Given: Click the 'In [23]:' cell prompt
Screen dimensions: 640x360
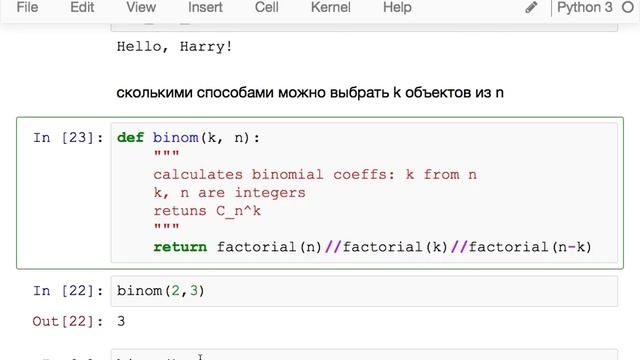Looking at the screenshot, I should point(68,138).
